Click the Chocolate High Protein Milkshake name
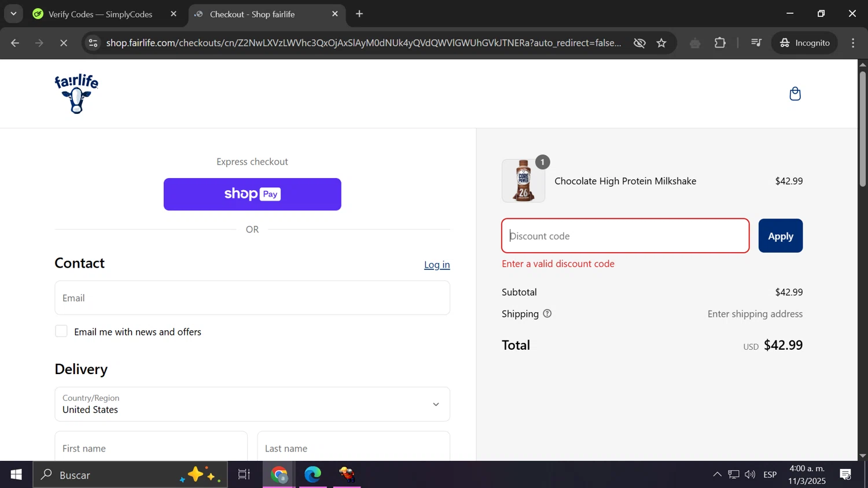Viewport: 868px width, 488px height. (626, 181)
